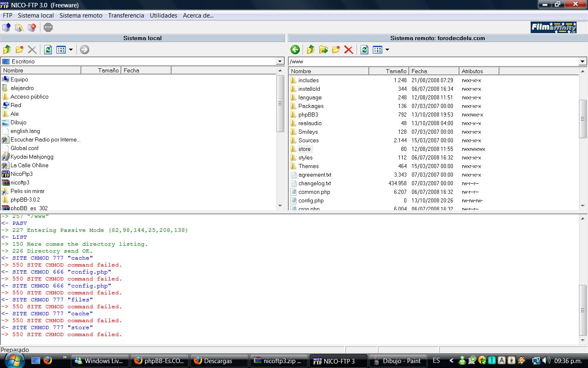Delete the selected remote file with red X
Screen dimensions: 588x368
(x=348, y=50)
